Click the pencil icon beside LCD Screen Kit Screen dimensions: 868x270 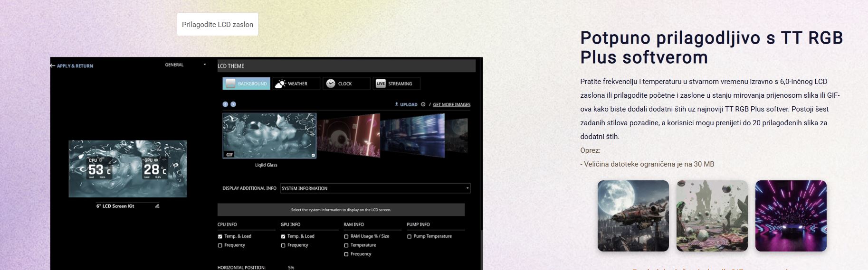[157, 206]
